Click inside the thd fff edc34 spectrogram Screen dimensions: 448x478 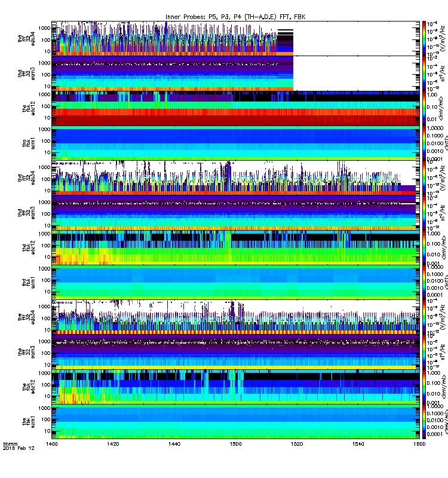pyautogui.click(x=235, y=177)
